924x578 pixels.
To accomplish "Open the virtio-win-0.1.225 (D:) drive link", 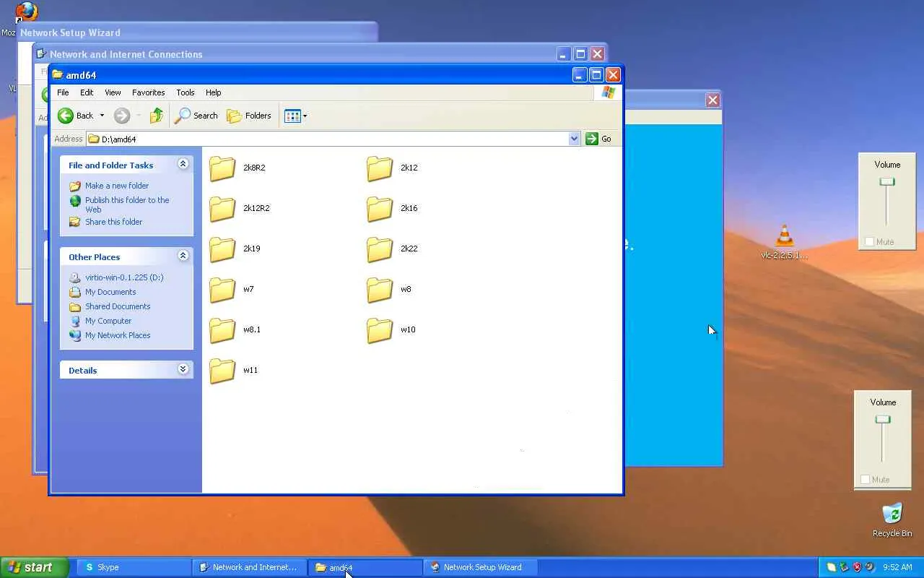I will 124,277.
